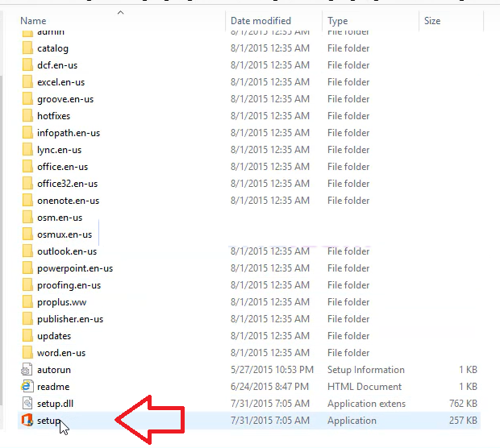
Task: Sort files by Name column header
Action: pyautogui.click(x=34, y=20)
